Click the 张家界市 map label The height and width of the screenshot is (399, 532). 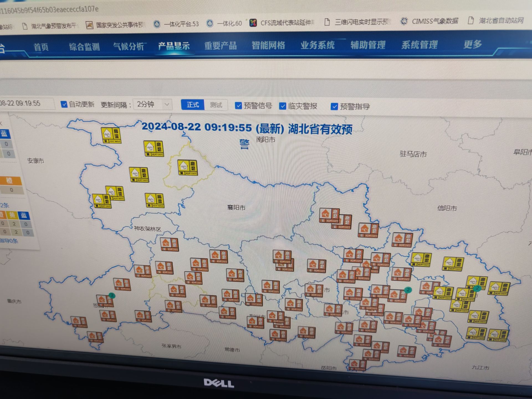(171, 346)
